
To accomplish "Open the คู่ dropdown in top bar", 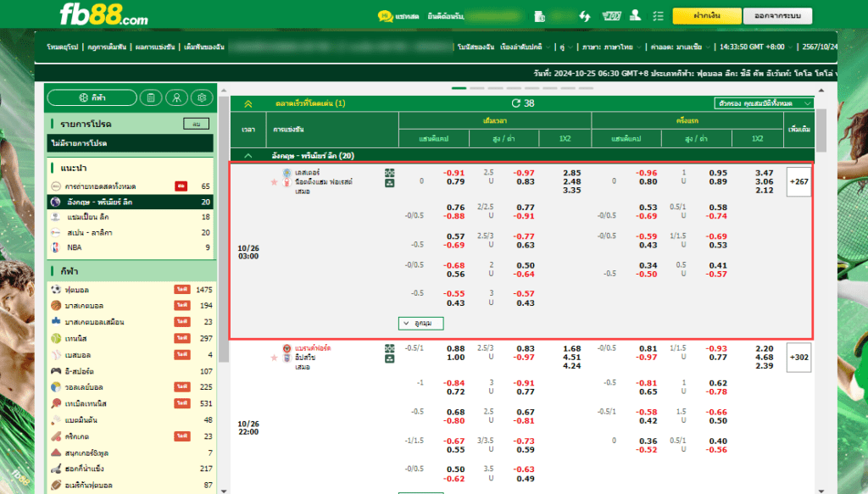I will [x=565, y=47].
